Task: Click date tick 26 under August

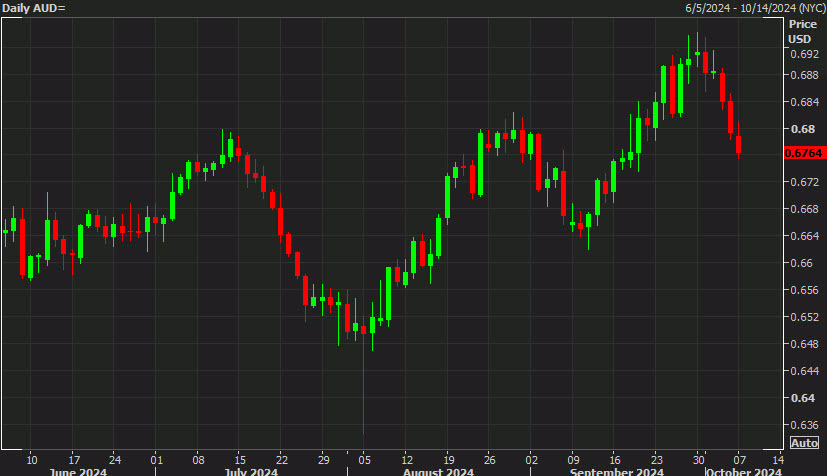Action: coord(489,460)
